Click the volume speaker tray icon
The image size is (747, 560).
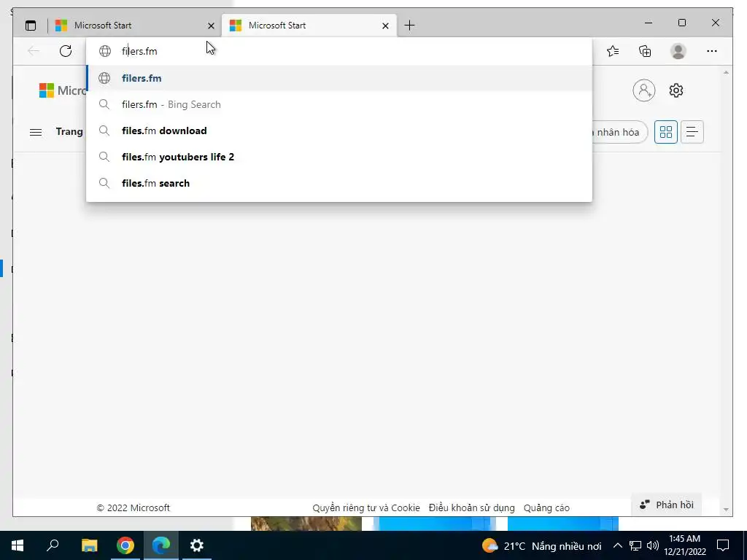coord(653,545)
